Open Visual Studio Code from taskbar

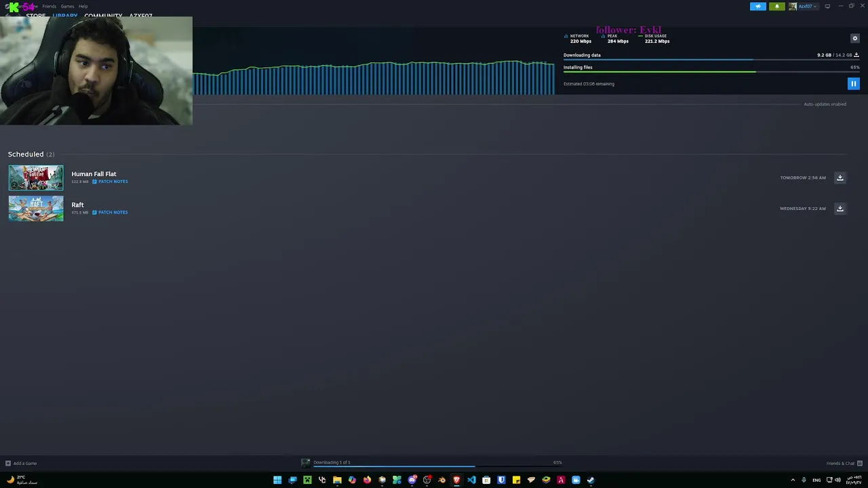[x=471, y=480]
